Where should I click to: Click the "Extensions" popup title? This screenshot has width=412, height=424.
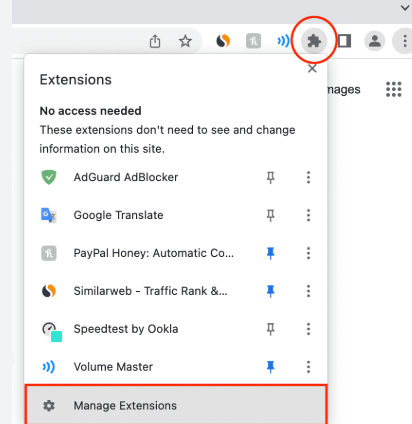point(76,80)
